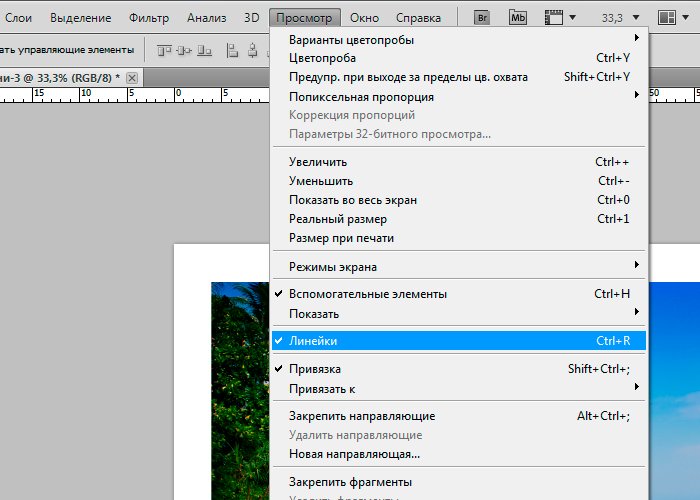Open the 33,3 zoom level dropdown
This screenshot has width=700, height=500.
click(611, 18)
